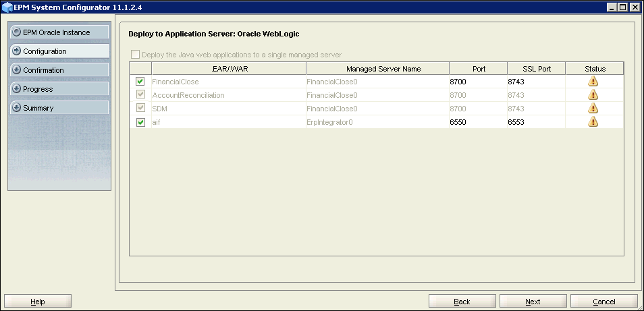Uncheck the FinancialClose deployment checkbox
Image resolution: width=644 pixels, height=311 pixels.
tap(140, 82)
